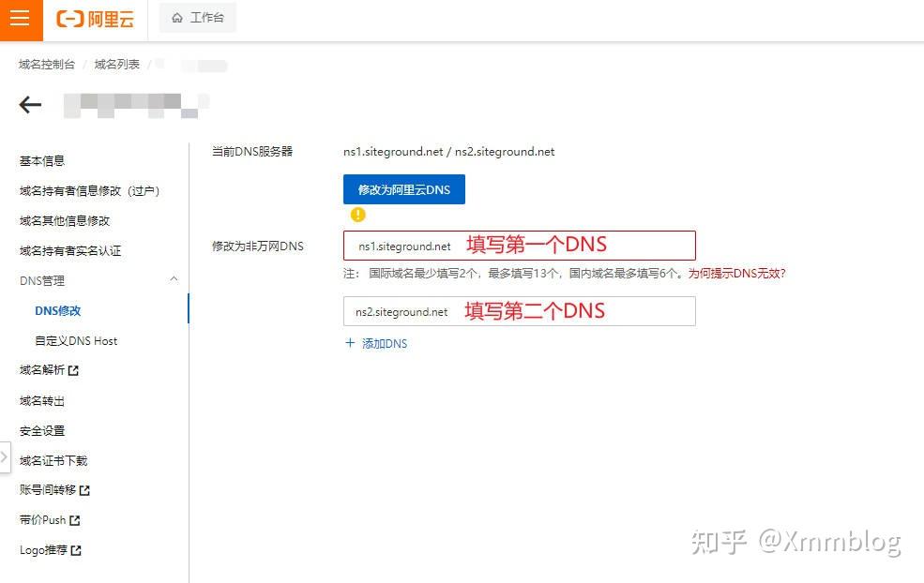Click the external link icon beside Logo推荐
Viewport: 924px width, 583px height.
coord(78,550)
